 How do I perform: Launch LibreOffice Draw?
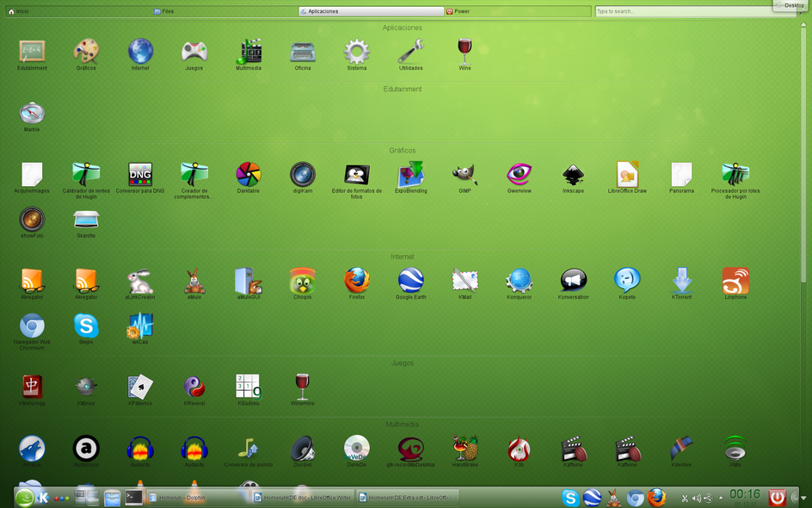click(x=627, y=177)
